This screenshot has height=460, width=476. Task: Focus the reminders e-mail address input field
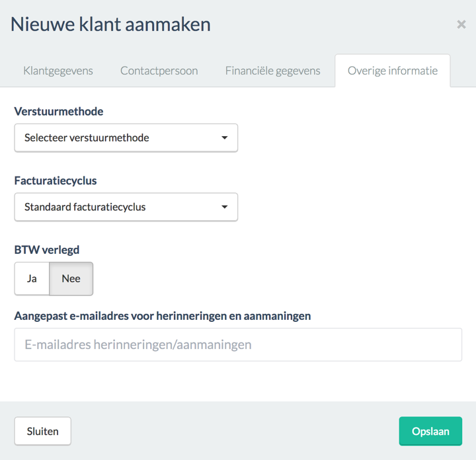click(238, 345)
